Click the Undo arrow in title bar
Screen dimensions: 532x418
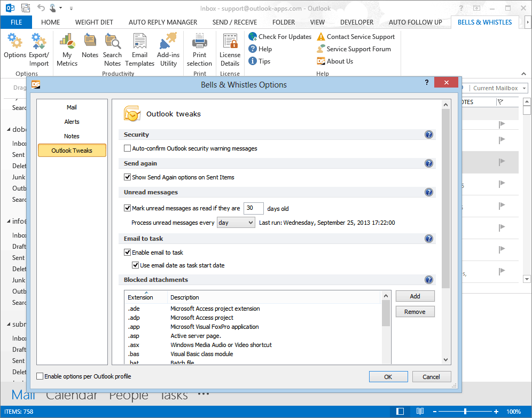41,7
